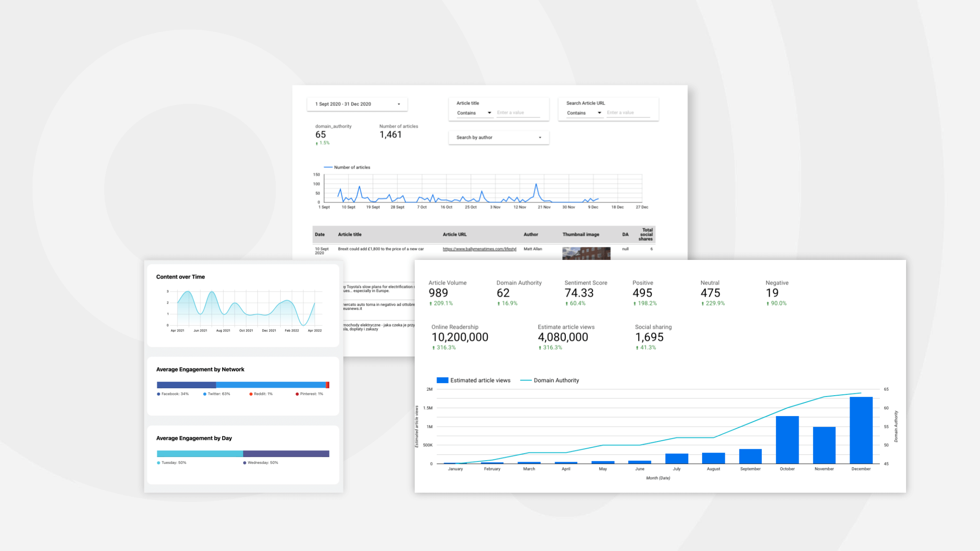Click the article thumbnail image of the building

[586, 253]
